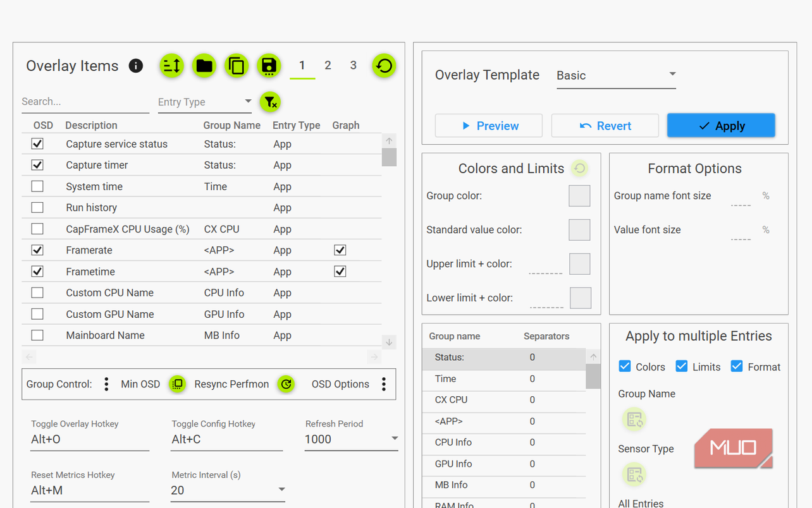Viewport: 812px width, 508px height.
Task: Click the Apply button
Action: (721, 126)
